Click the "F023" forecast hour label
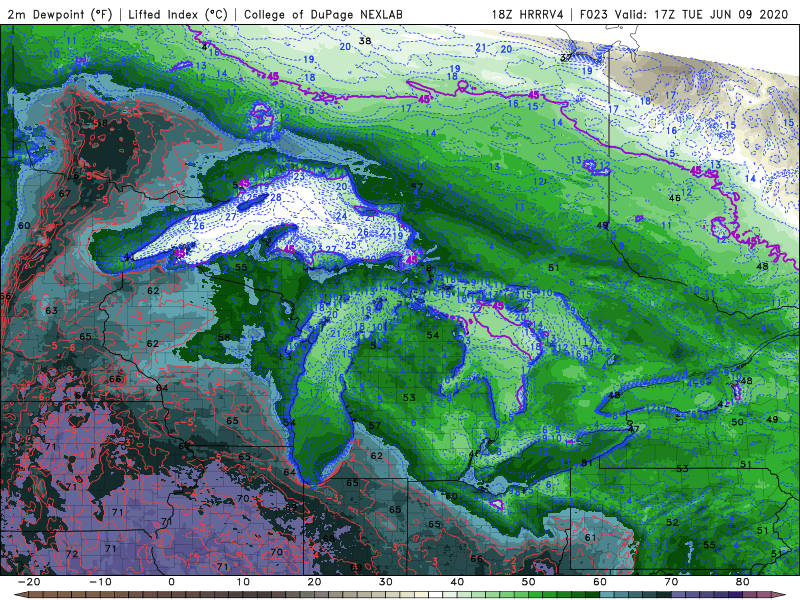Viewport: 800px width, 600px height. (594, 15)
